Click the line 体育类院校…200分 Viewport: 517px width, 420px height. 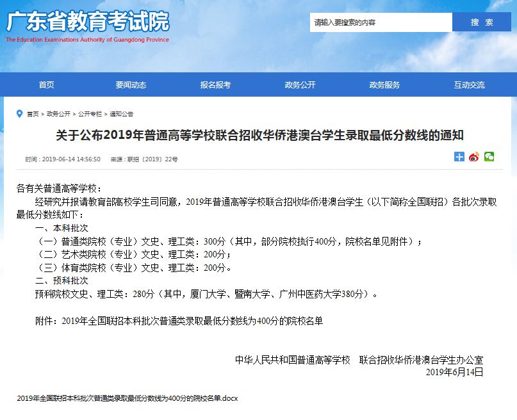coord(133,268)
